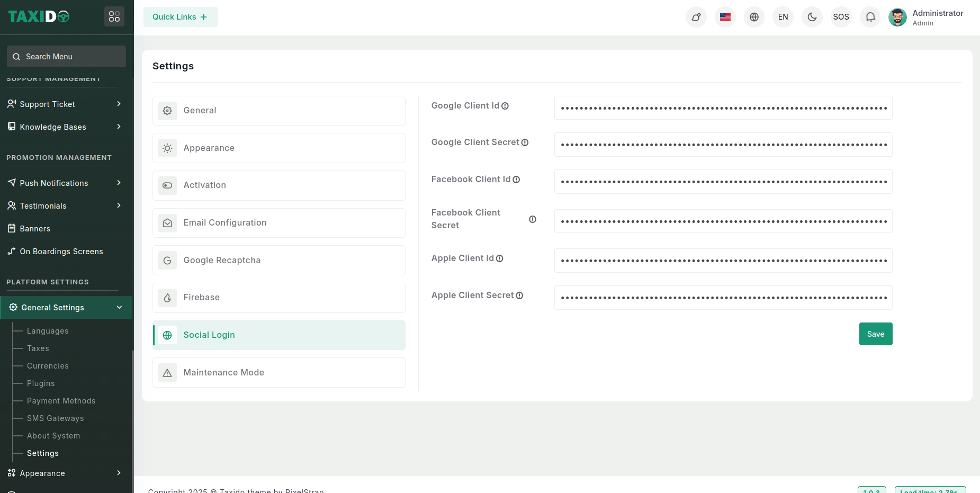Click the EN language button
980x493 pixels.
pos(783,17)
